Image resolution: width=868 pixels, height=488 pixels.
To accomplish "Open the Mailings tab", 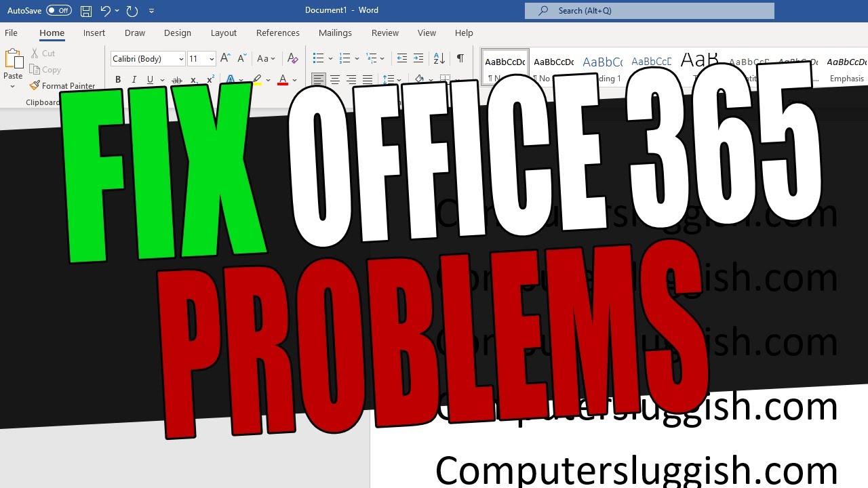I will tap(335, 33).
